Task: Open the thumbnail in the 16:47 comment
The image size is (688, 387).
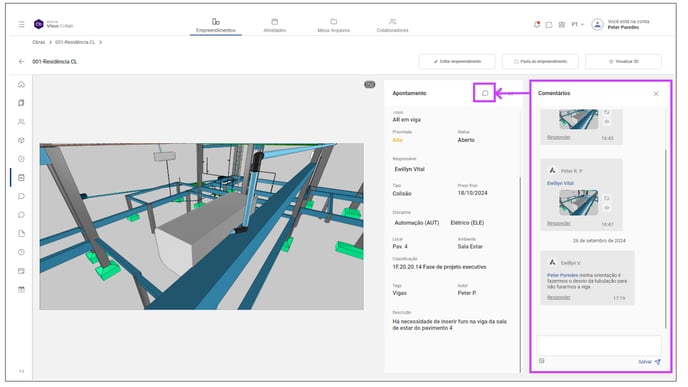Action: [578, 202]
